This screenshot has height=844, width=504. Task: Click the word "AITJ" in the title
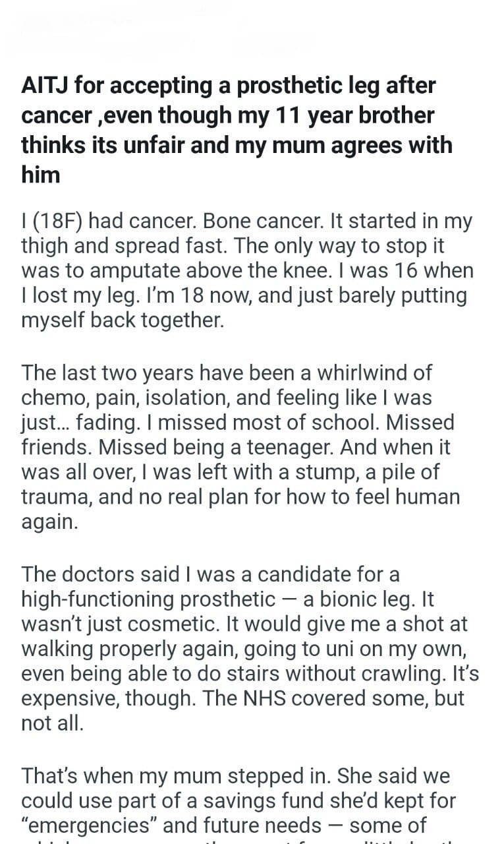coord(46,86)
